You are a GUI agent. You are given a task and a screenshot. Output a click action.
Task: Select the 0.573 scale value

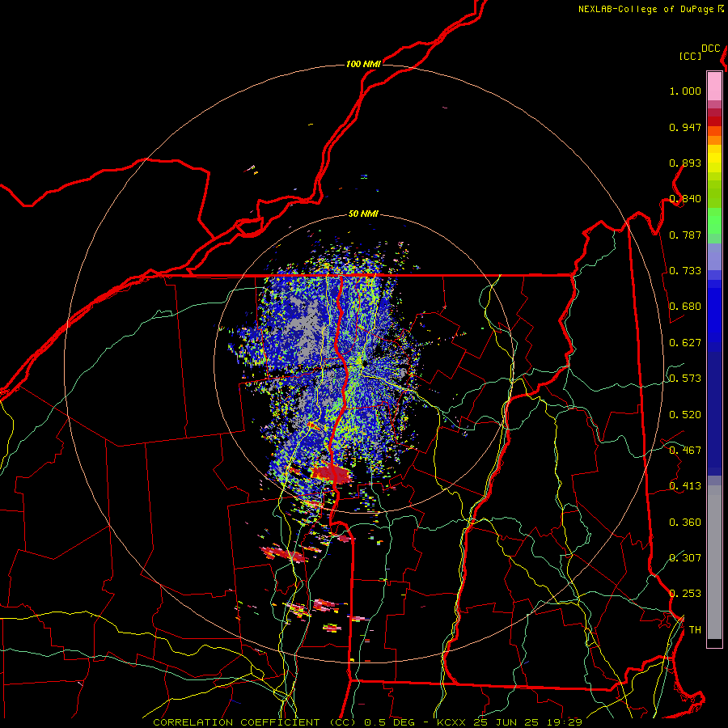click(685, 379)
